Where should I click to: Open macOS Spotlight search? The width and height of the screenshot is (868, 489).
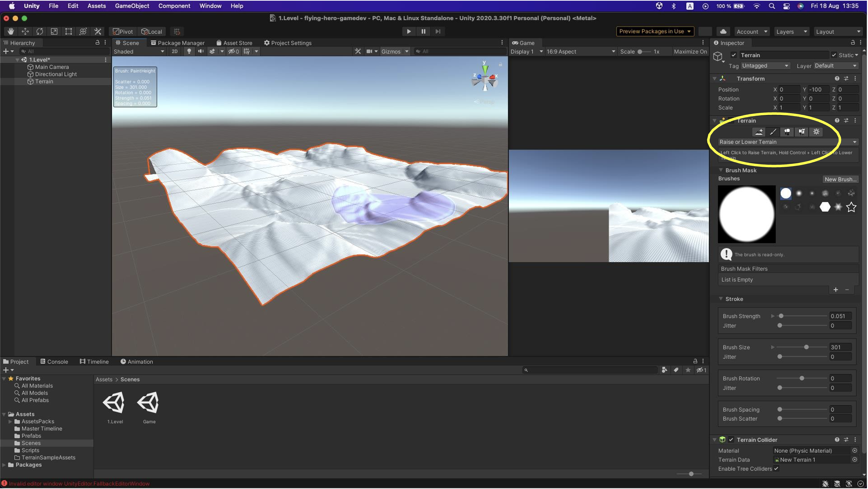[772, 6]
